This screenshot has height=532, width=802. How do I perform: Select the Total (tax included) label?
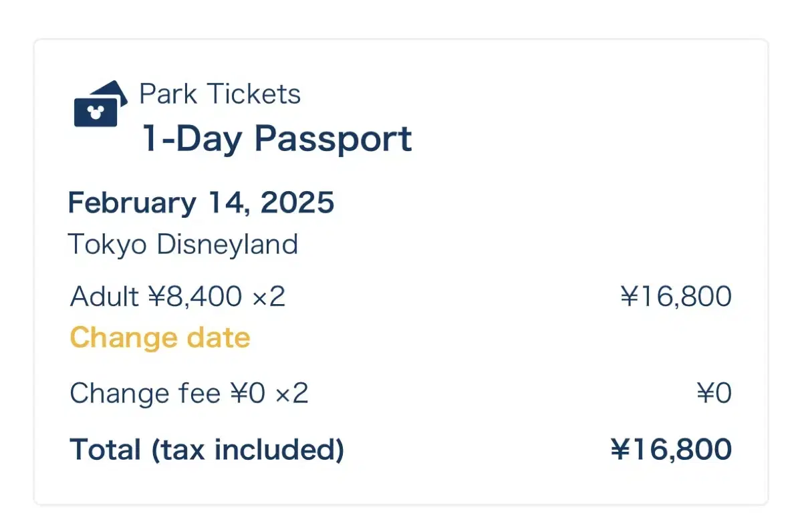[x=207, y=449]
